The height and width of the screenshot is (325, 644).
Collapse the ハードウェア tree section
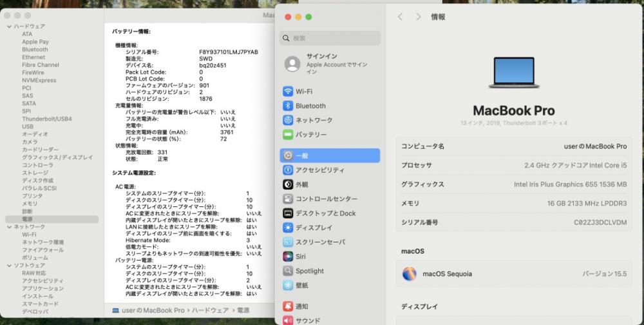[x=9, y=26]
